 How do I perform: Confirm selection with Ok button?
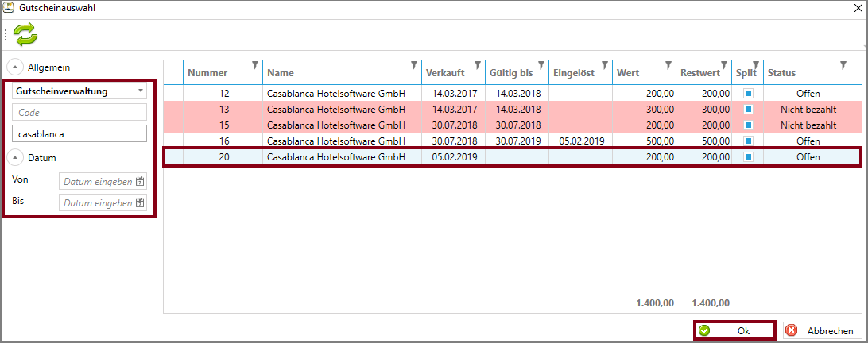(734, 331)
